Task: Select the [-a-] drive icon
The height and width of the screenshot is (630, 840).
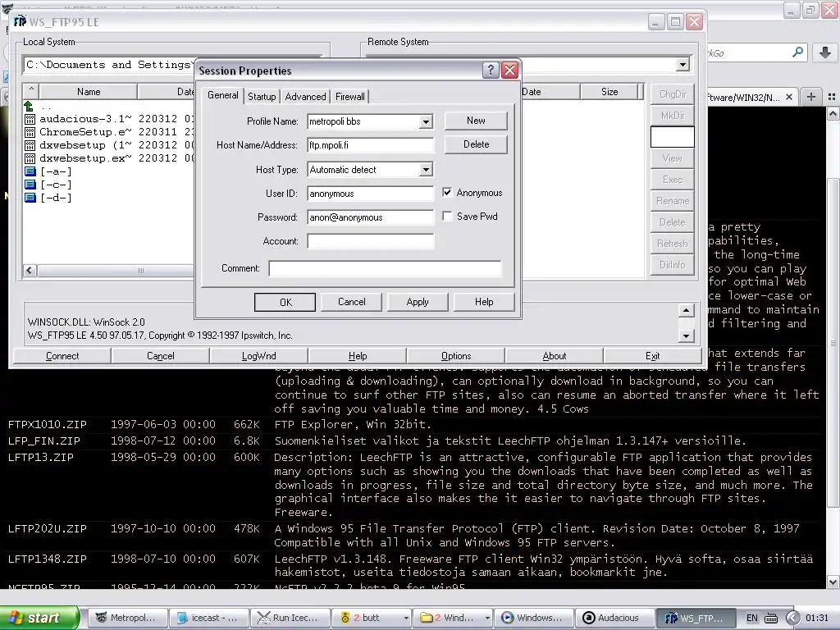Action: pyautogui.click(x=30, y=171)
